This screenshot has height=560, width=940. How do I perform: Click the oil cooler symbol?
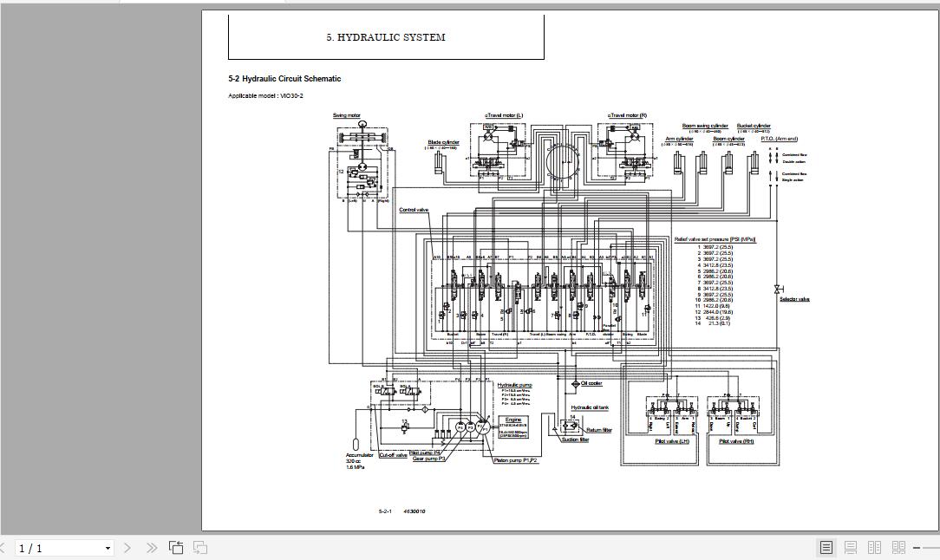574,383
